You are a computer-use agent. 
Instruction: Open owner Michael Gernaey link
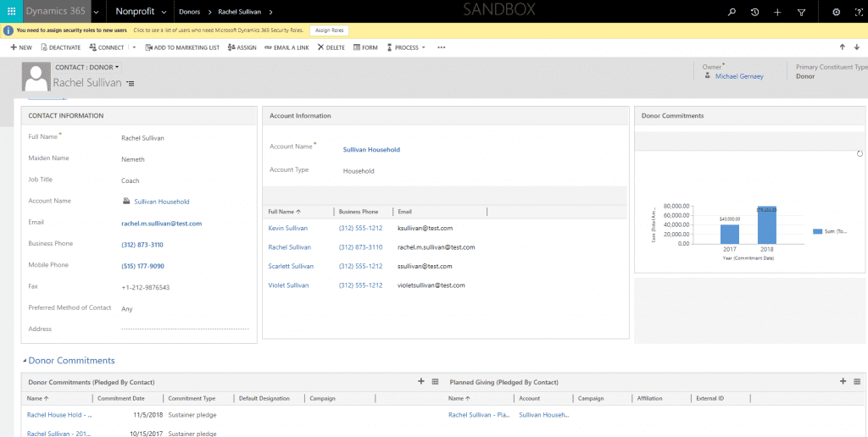[x=739, y=76]
